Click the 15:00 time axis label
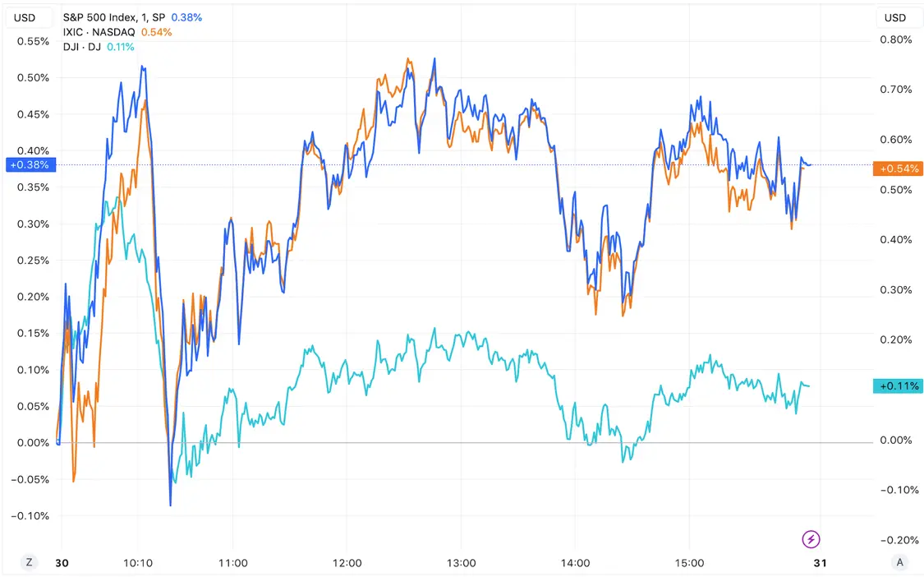924x577 pixels. [x=689, y=563]
